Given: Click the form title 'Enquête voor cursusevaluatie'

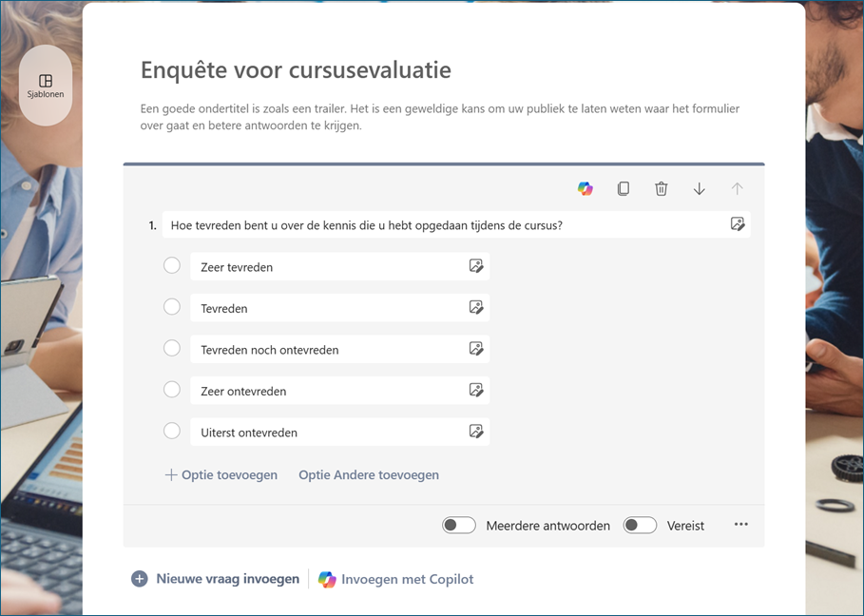Looking at the screenshot, I should [x=296, y=70].
